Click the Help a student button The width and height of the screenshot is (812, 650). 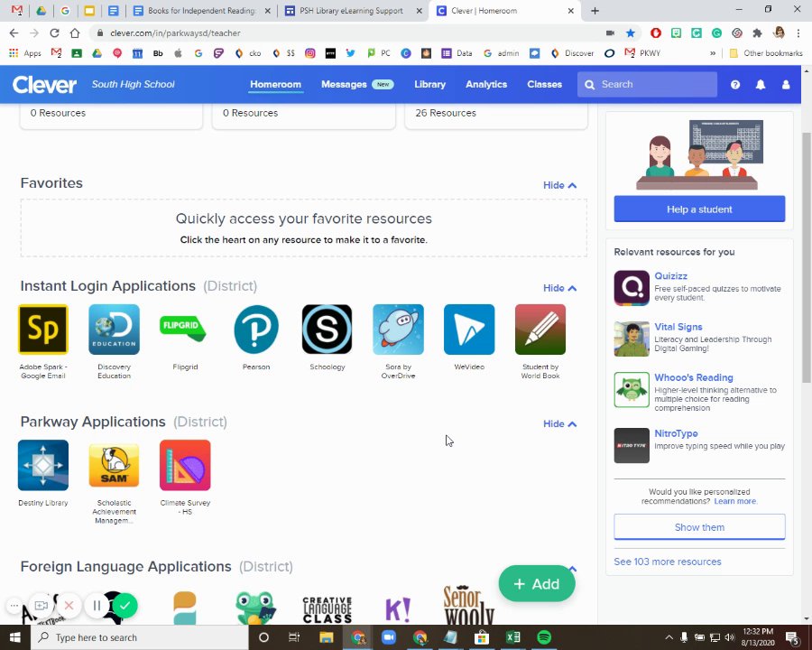click(x=699, y=209)
